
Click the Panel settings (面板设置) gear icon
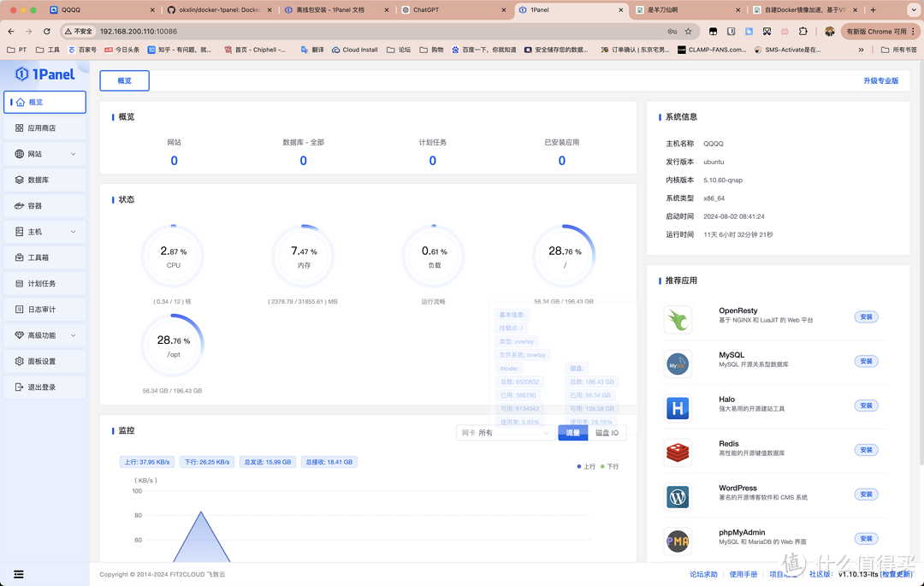20,362
